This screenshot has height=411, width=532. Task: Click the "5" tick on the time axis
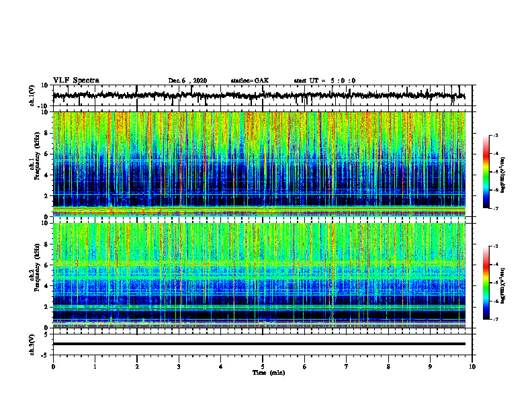pos(263,367)
